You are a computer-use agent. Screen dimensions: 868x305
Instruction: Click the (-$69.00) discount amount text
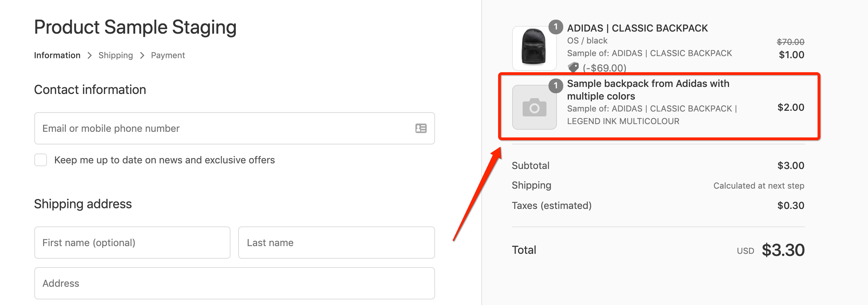(605, 68)
